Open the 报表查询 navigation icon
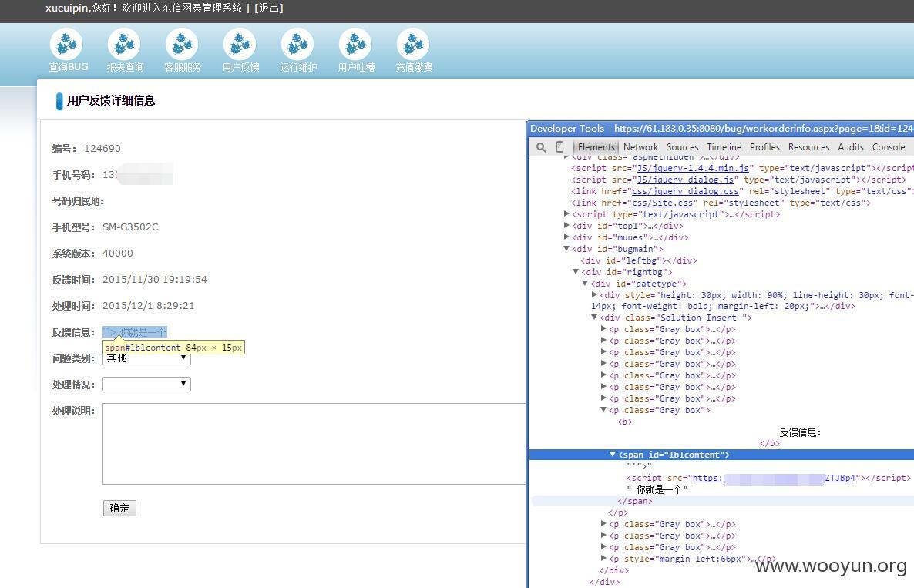 (124, 44)
